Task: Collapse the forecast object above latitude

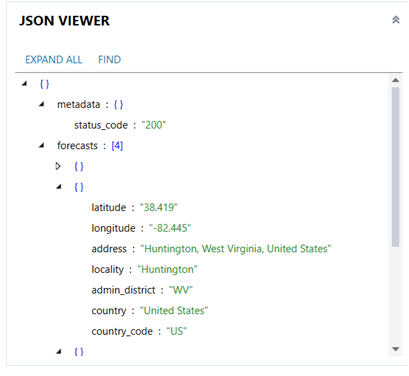Action: (59, 187)
